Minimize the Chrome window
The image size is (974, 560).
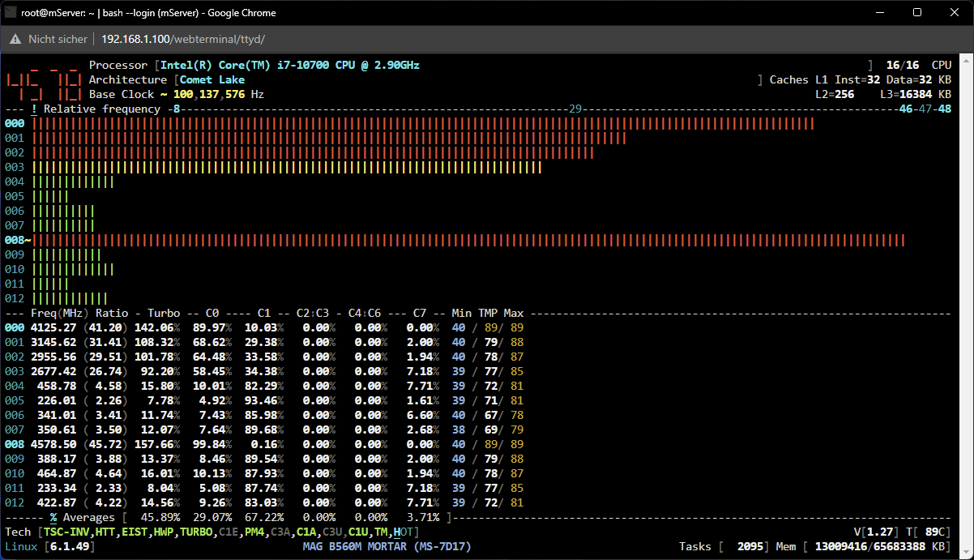pos(879,12)
